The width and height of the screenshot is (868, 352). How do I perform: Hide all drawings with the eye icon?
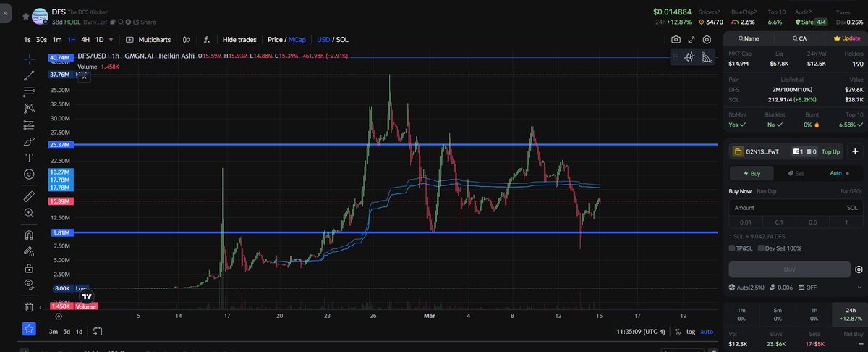click(29, 283)
